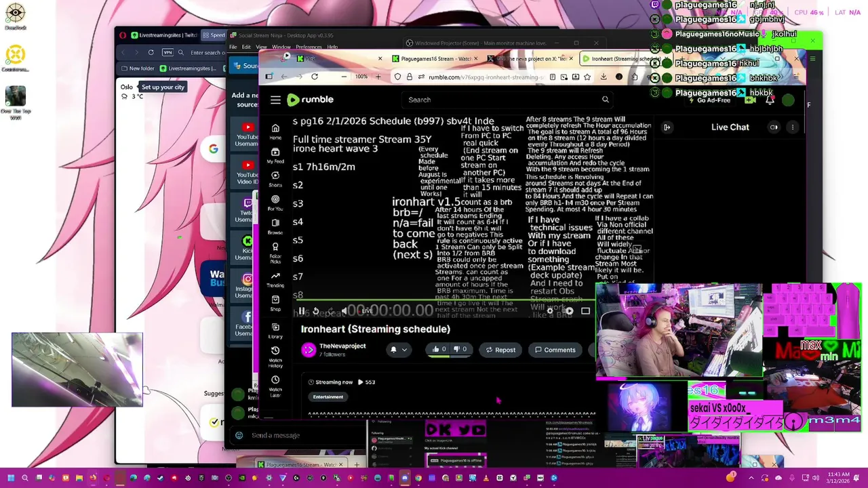Click the browser zoom-out minus button

point(344,77)
